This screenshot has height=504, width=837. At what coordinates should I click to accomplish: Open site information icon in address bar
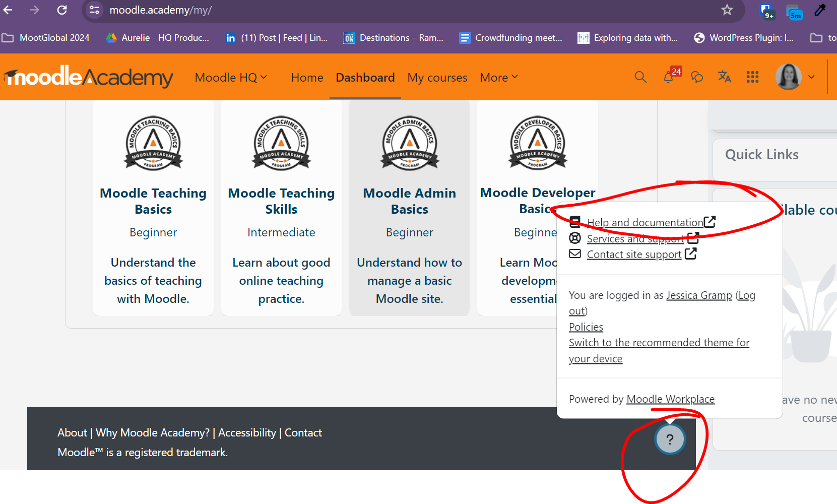click(94, 10)
